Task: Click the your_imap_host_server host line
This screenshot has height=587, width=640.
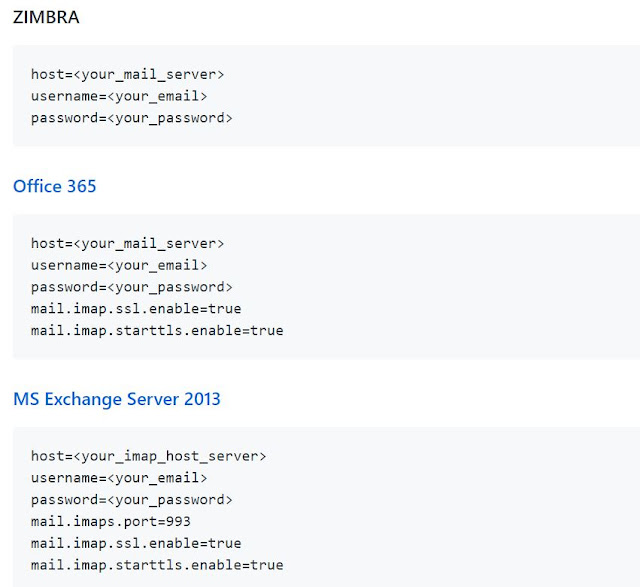Action: click(x=148, y=456)
